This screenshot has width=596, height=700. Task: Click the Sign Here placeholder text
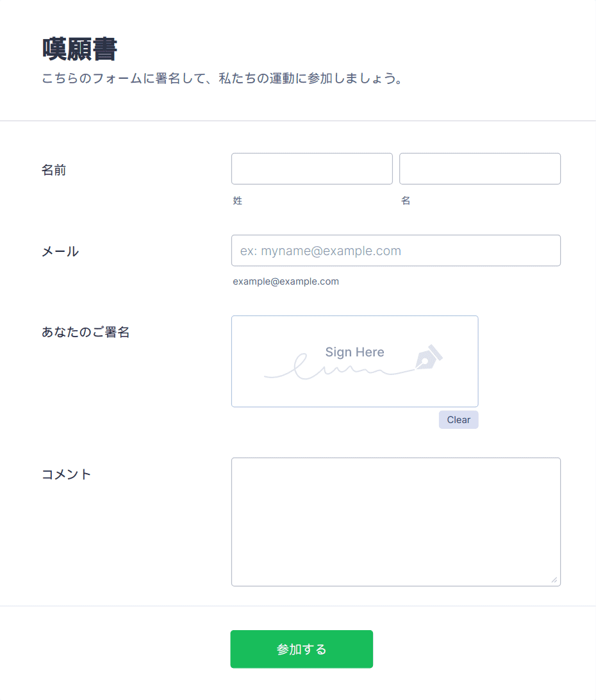354,352
